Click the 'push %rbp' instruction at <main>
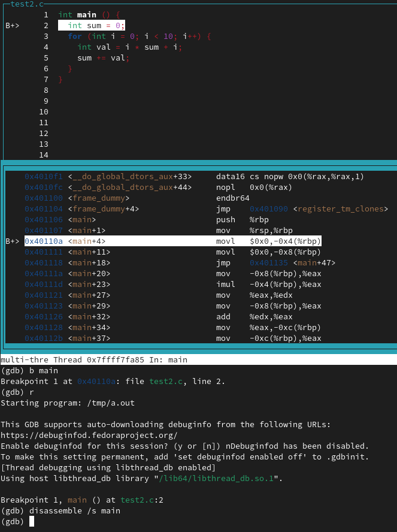This screenshot has height=532, width=397. (243, 220)
